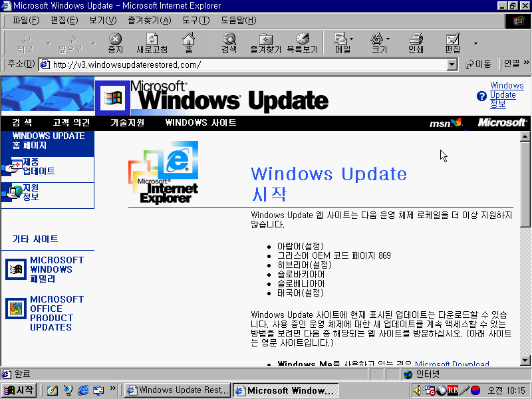The image size is (532, 399).
Task: Open MICROSOFT OFFICE PRODUCT UPDATES text link
Action: [x=57, y=313]
